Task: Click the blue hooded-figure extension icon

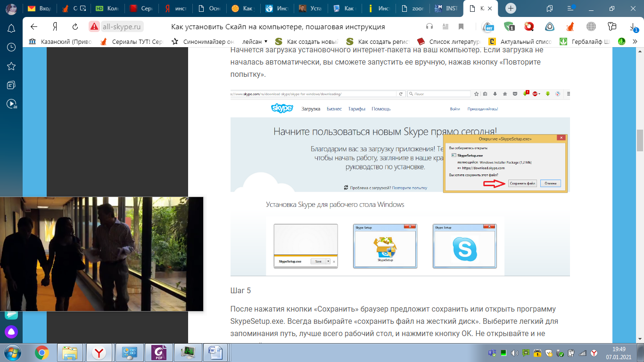Action: 550,26
